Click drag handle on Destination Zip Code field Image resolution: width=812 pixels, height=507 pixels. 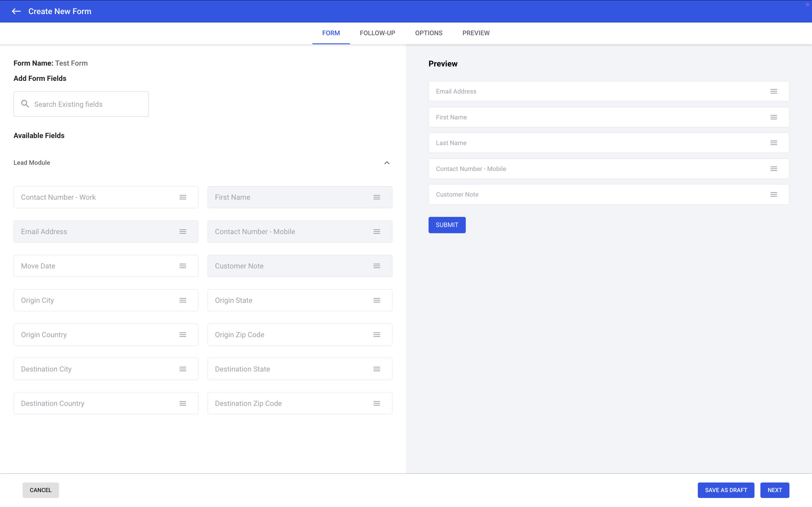tap(376, 403)
